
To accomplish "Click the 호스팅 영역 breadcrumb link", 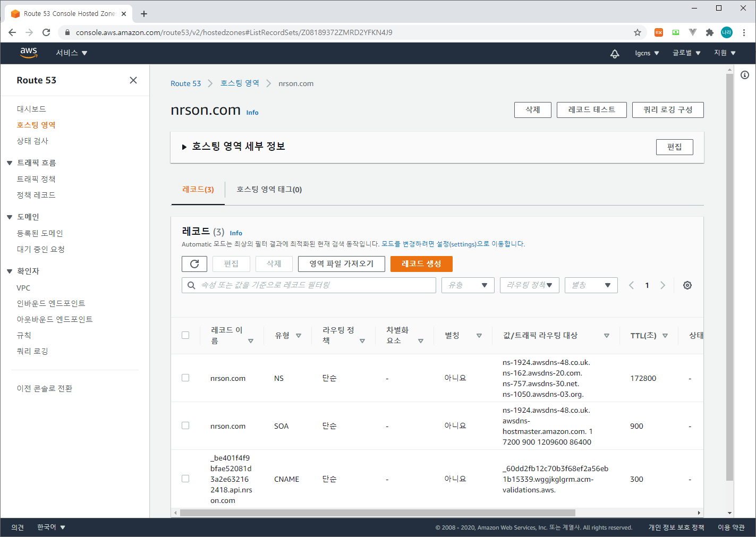I will click(240, 83).
